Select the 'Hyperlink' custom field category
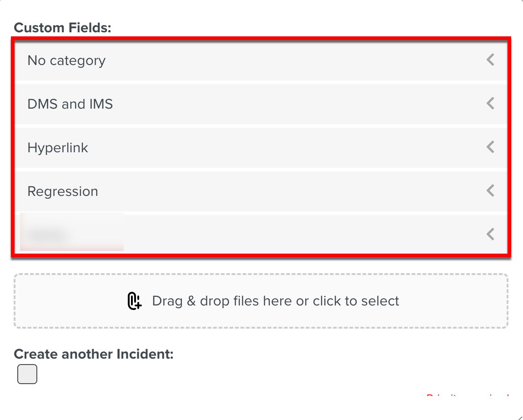 click(58, 148)
